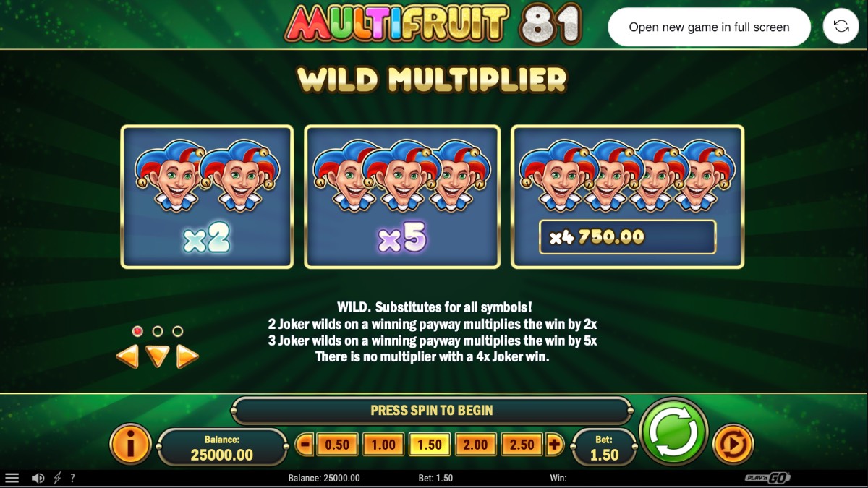868x488 pixels.
Task: Select the second paytable page dot
Action: point(158,331)
